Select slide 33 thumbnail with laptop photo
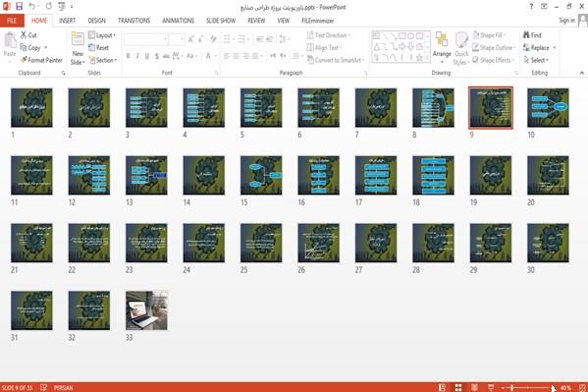This screenshot has width=588, height=392. [x=146, y=310]
